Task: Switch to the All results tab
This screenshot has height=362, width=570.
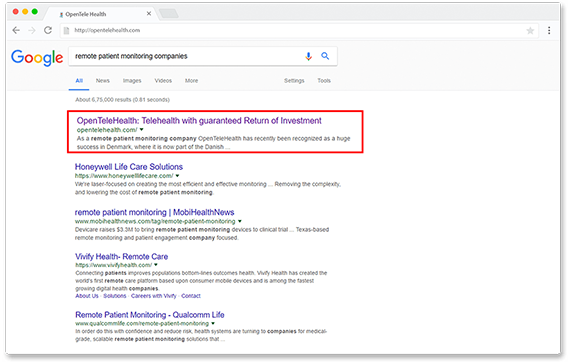Action: click(x=79, y=81)
